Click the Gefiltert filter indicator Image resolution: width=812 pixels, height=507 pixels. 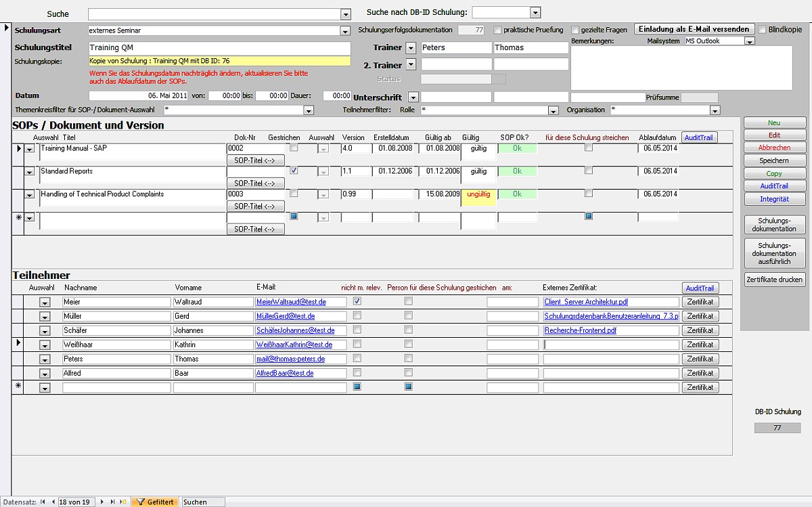(x=156, y=502)
